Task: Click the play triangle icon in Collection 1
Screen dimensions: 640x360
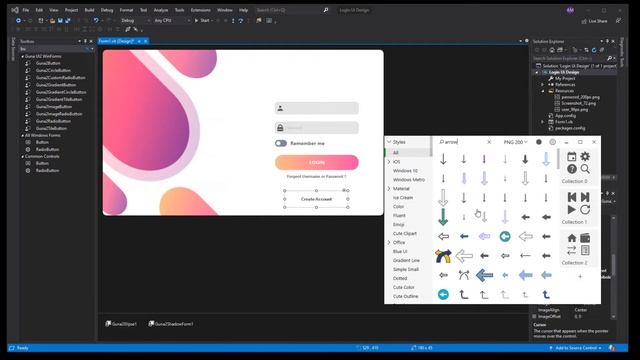Action: click(571, 209)
